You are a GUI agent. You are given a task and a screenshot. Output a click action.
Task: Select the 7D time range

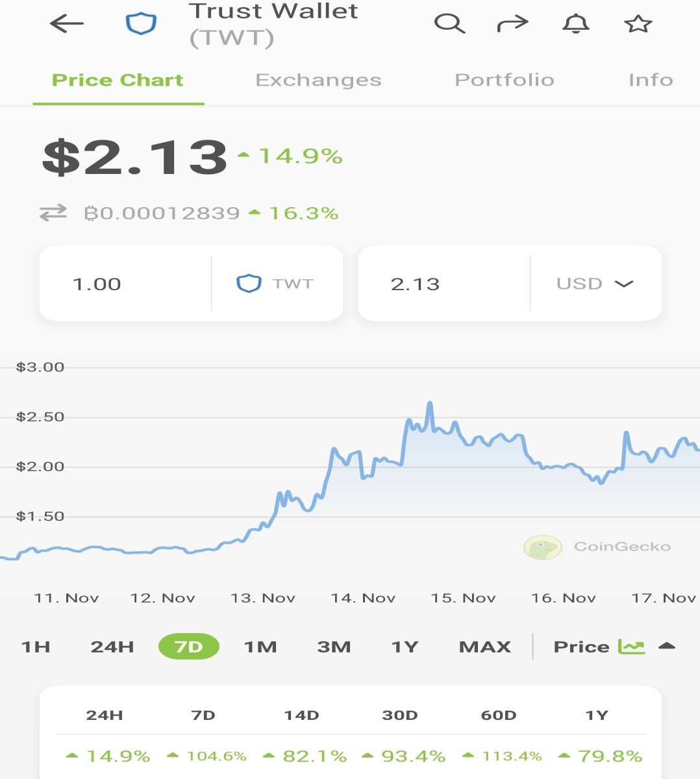[x=188, y=647]
